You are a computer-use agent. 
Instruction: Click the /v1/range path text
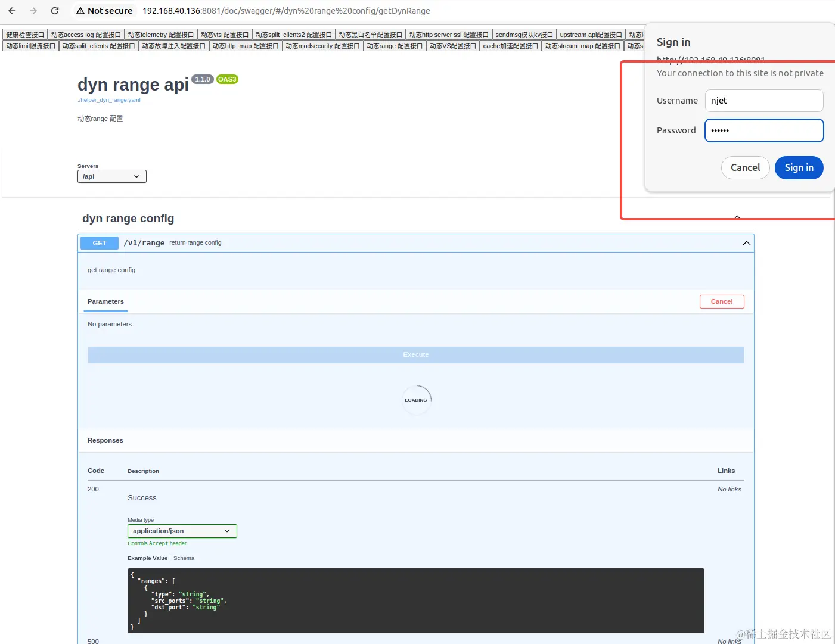pyautogui.click(x=144, y=243)
